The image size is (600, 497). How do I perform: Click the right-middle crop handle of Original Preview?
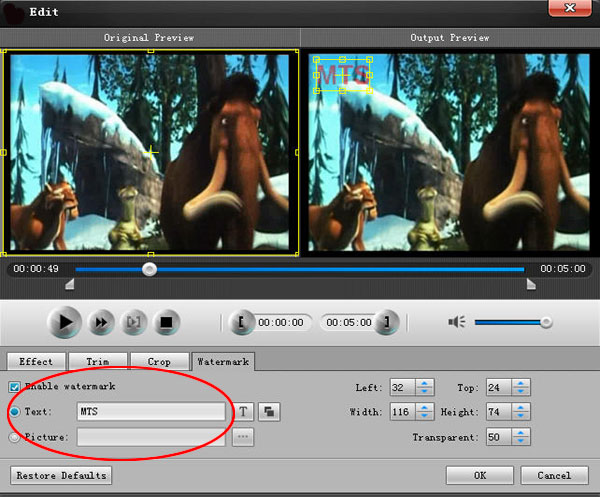(x=297, y=153)
